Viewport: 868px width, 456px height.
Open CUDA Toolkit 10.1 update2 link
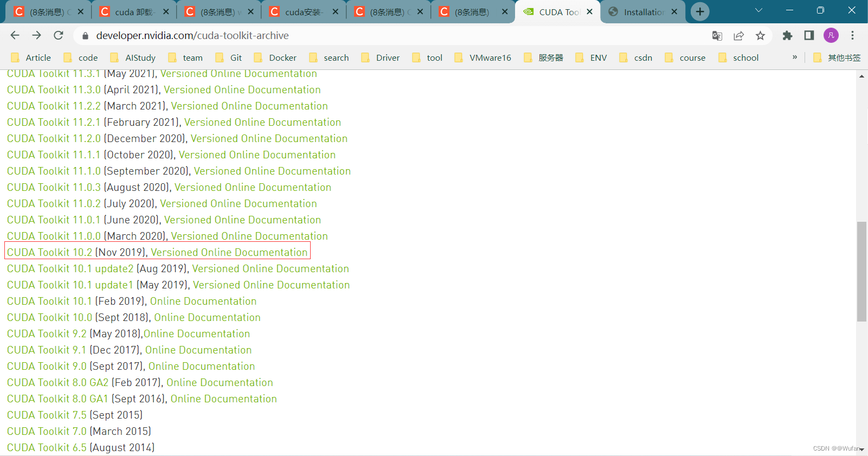coord(70,268)
